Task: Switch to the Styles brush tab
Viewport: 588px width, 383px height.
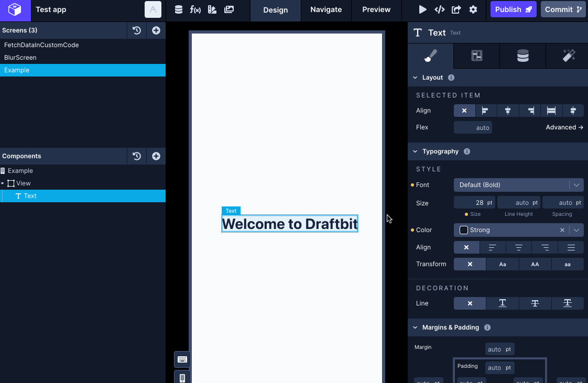Action: pos(430,56)
